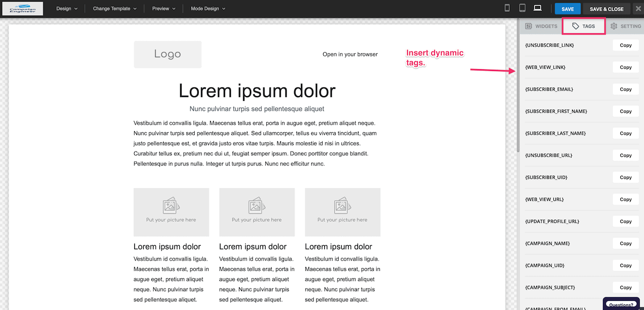Viewport: 644px width, 310px height.
Task: Click the third image placeholder icon
Action: click(x=342, y=206)
